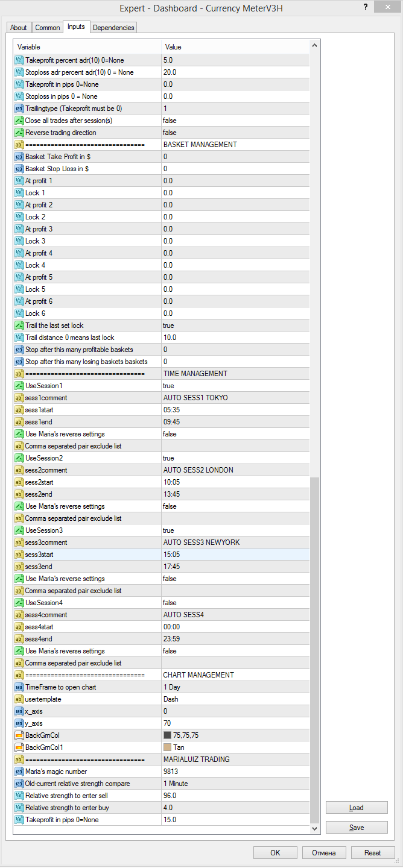Click the icon beside Stop after this many profitable baskets
This screenshot has width=403, height=868.
coord(19,350)
